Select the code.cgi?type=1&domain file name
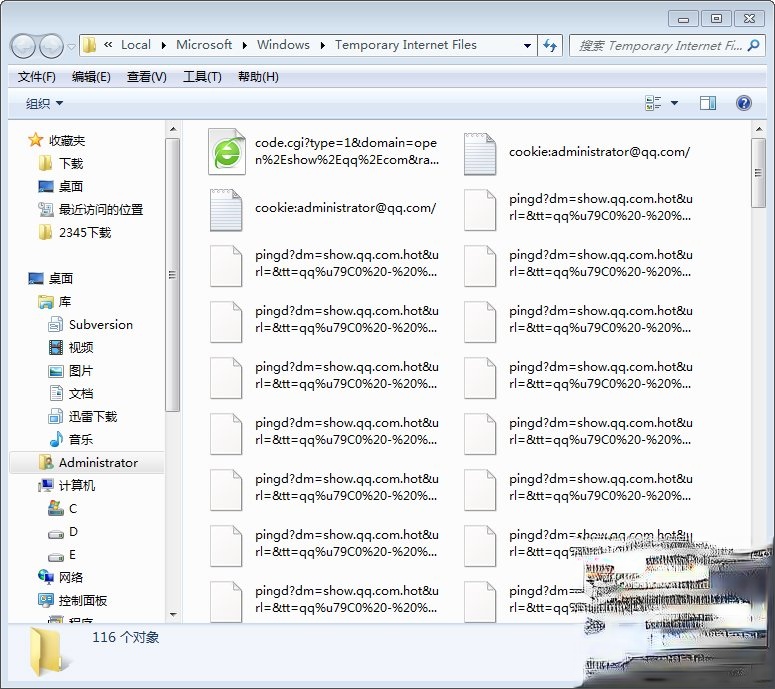The image size is (775, 689). tap(346, 151)
